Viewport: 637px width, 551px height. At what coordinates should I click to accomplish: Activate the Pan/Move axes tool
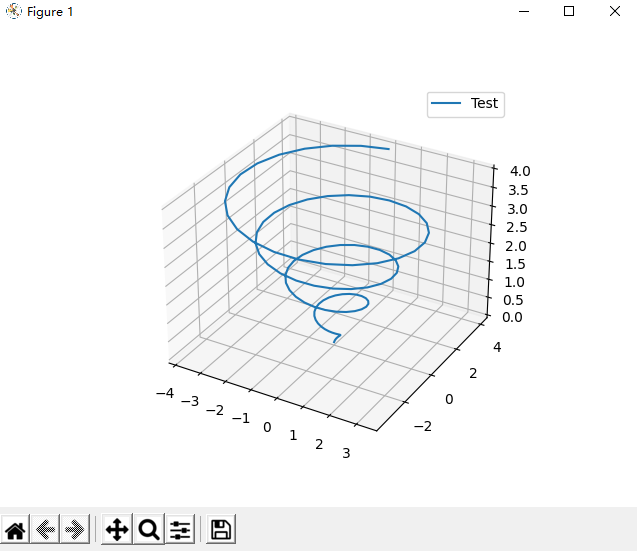[x=117, y=529]
